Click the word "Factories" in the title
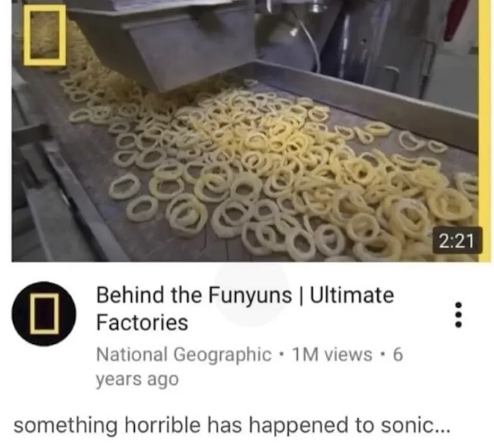The image size is (494, 448). 142,323
